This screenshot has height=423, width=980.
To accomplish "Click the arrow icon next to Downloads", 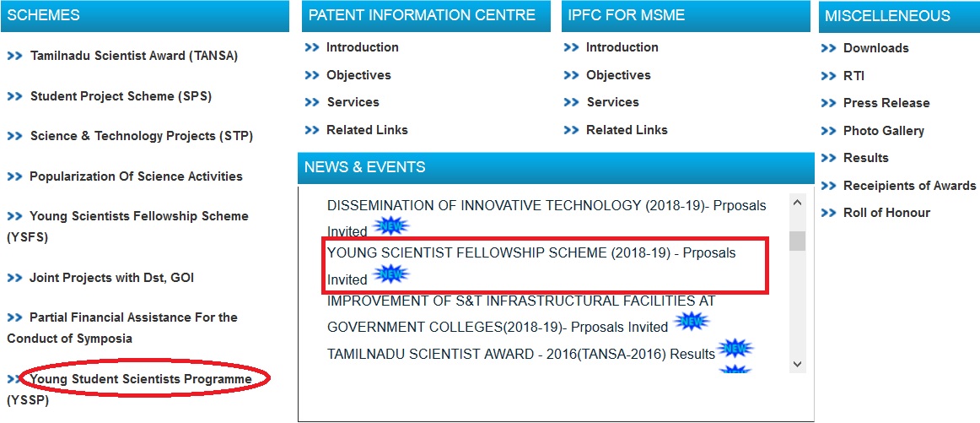I will click(827, 48).
